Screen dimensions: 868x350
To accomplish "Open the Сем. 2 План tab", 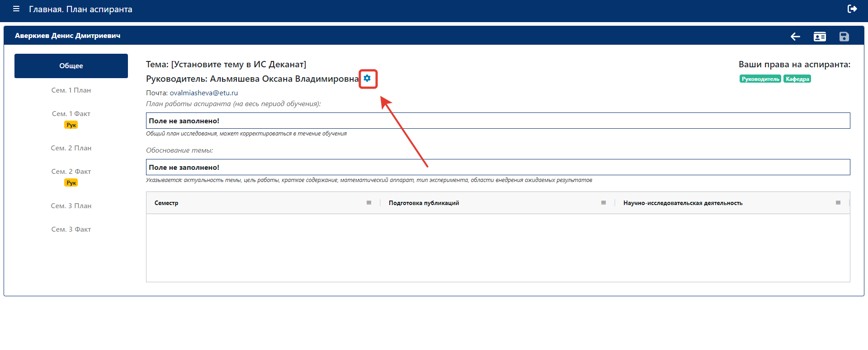I will tap(71, 148).
